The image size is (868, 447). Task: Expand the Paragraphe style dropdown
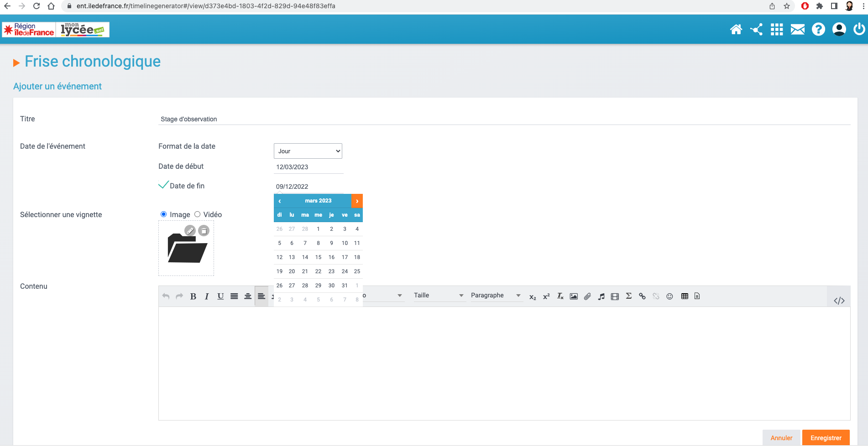click(x=495, y=296)
